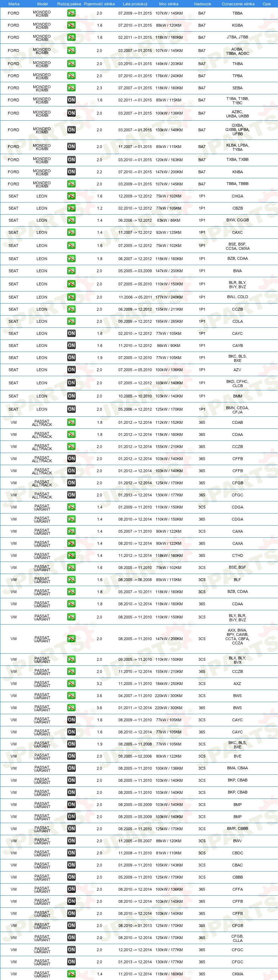This screenshot has height=980, width=278.
Task: Select petrol icon in Passat Variant CTHD row
Action: (71, 555)
